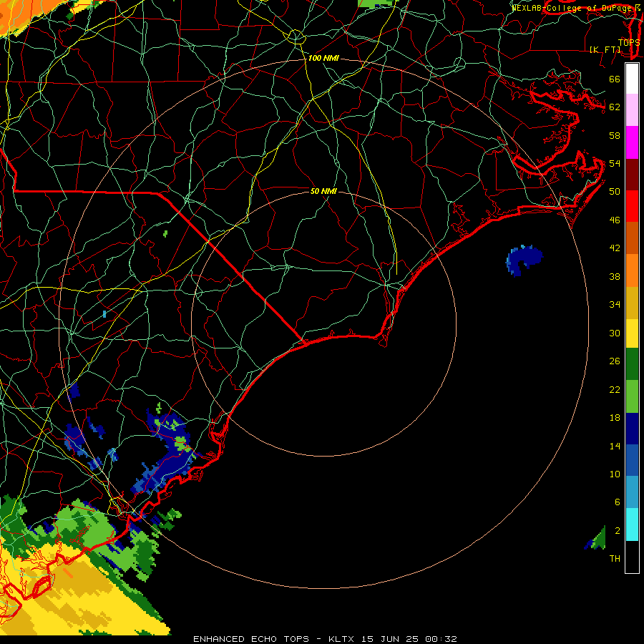Click the navy blue legend swatch
This screenshot has width=644, height=644.
(632, 429)
